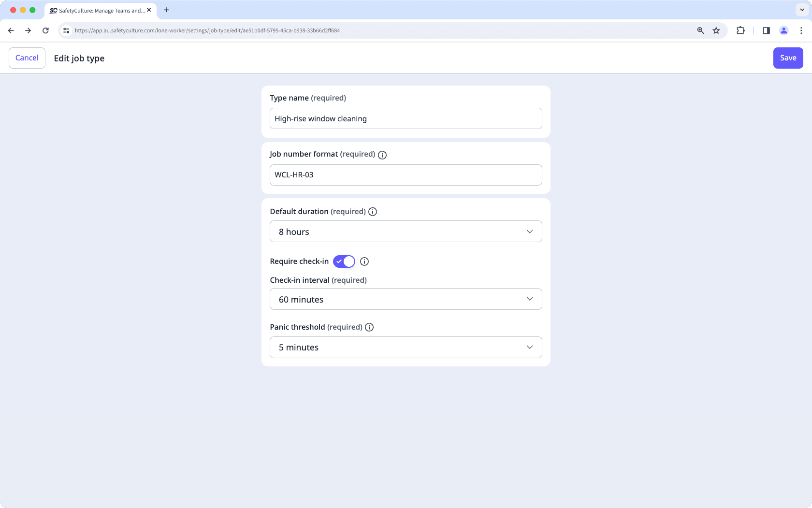Switch to the SafetyCulture browser tab
The width and height of the screenshot is (812, 508).
click(x=97, y=10)
